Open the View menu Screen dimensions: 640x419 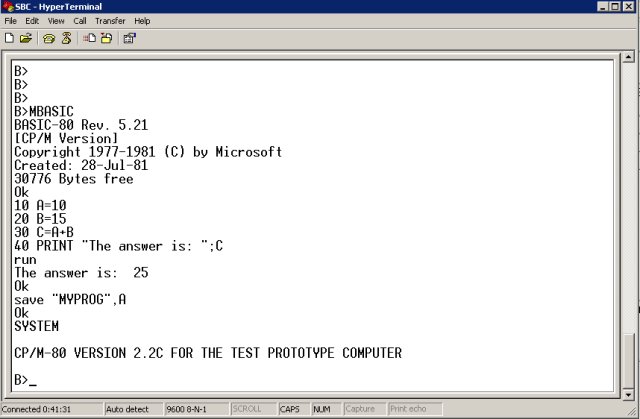pyautogui.click(x=56, y=21)
